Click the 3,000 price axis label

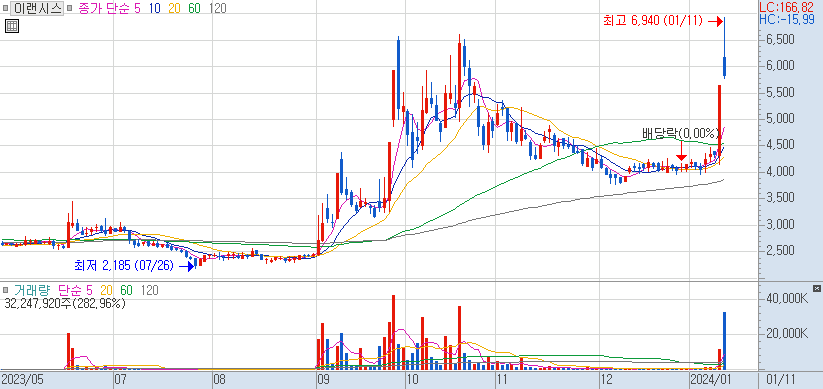point(779,225)
